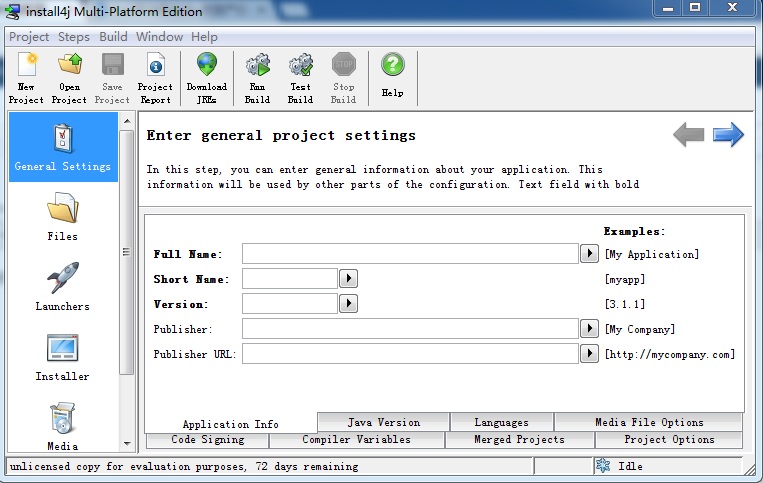This screenshot has height=483, width=763.
Task: Open the Project Report
Action: click(155, 78)
